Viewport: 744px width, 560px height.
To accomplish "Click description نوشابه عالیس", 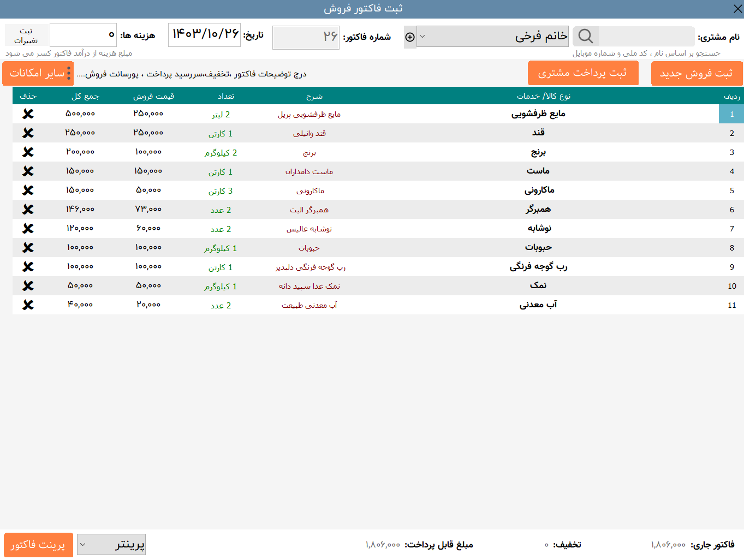I will (309, 229).
